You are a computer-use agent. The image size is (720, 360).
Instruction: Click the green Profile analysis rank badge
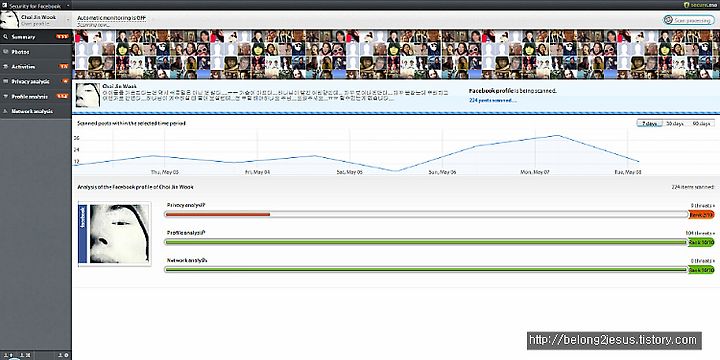click(x=702, y=242)
